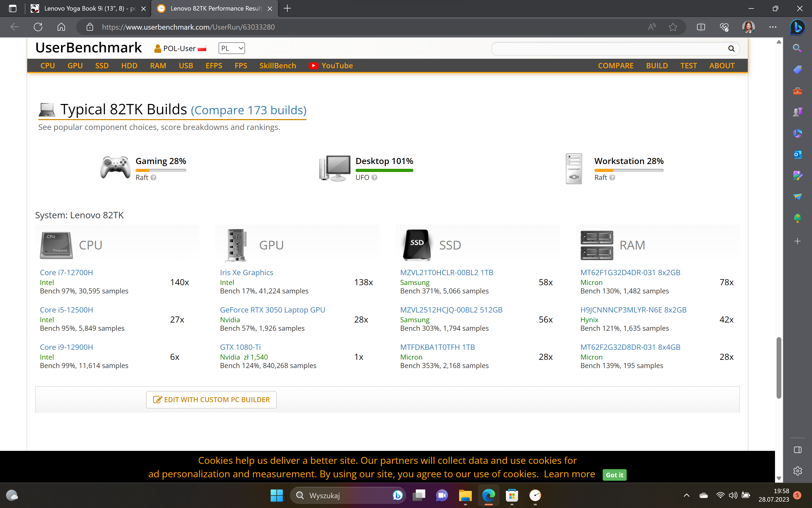Screen dimensions: 812x508
Task: Open sidebar settings gear
Action: [x=797, y=471]
